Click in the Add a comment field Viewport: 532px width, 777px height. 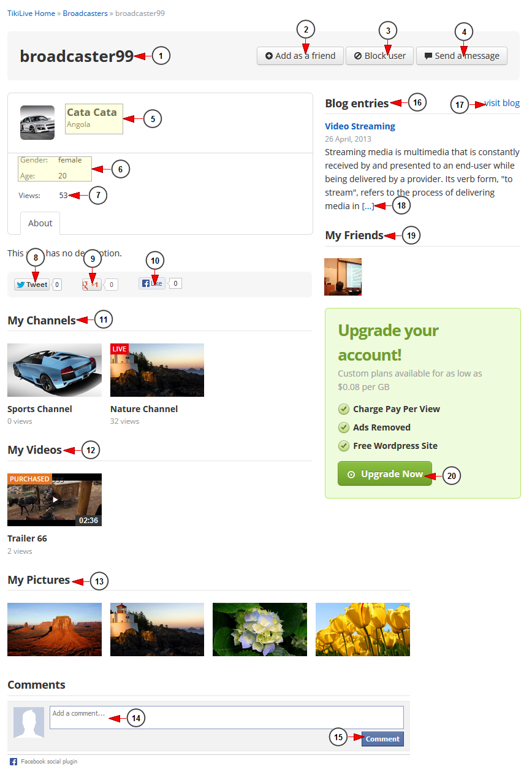click(227, 718)
